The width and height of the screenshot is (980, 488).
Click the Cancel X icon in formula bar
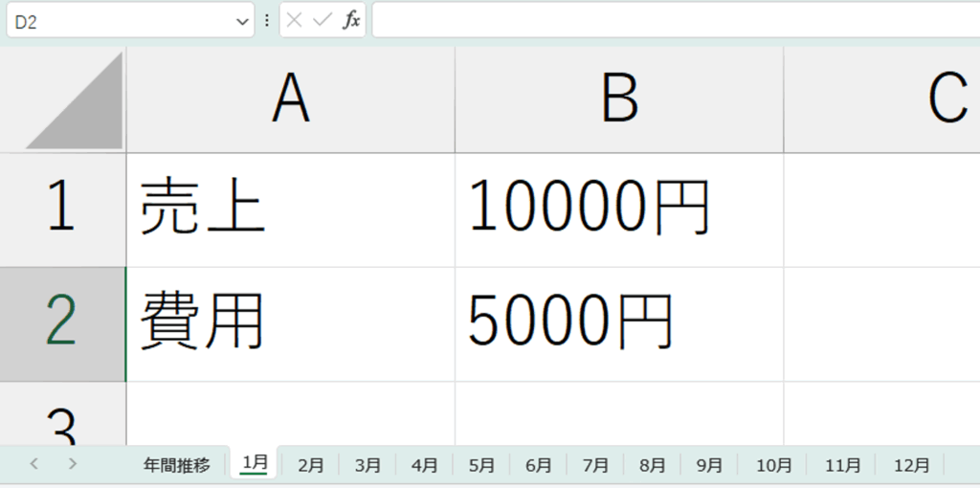click(x=295, y=20)
